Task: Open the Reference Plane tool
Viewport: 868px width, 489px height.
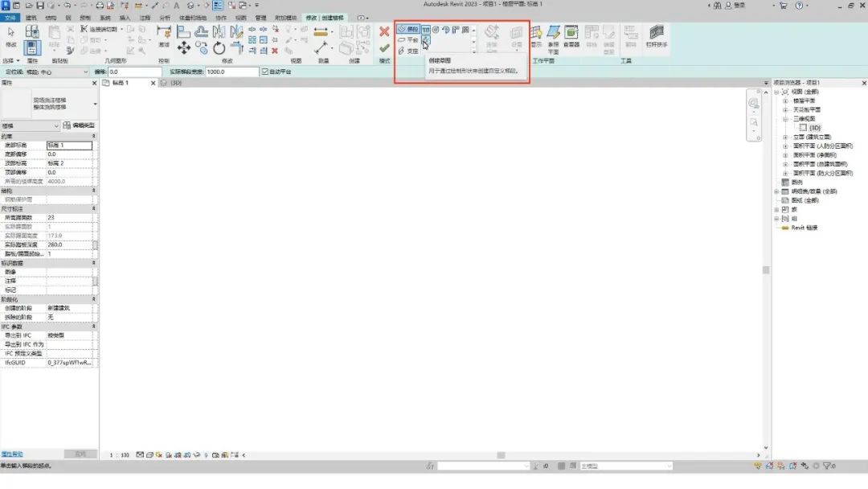Action: tap(553, 39)
